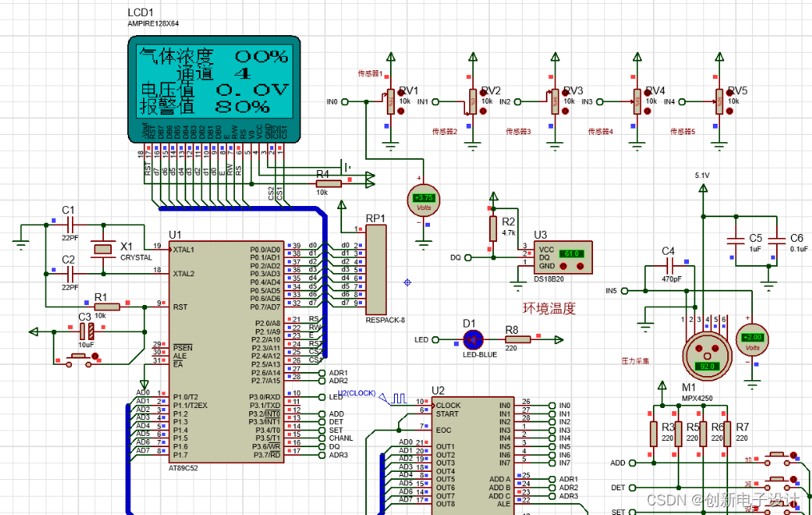The height and width of the screenshot is (515, 812).
Task: Click the IN5 terminal near C4
Action: tap(624, 291)
